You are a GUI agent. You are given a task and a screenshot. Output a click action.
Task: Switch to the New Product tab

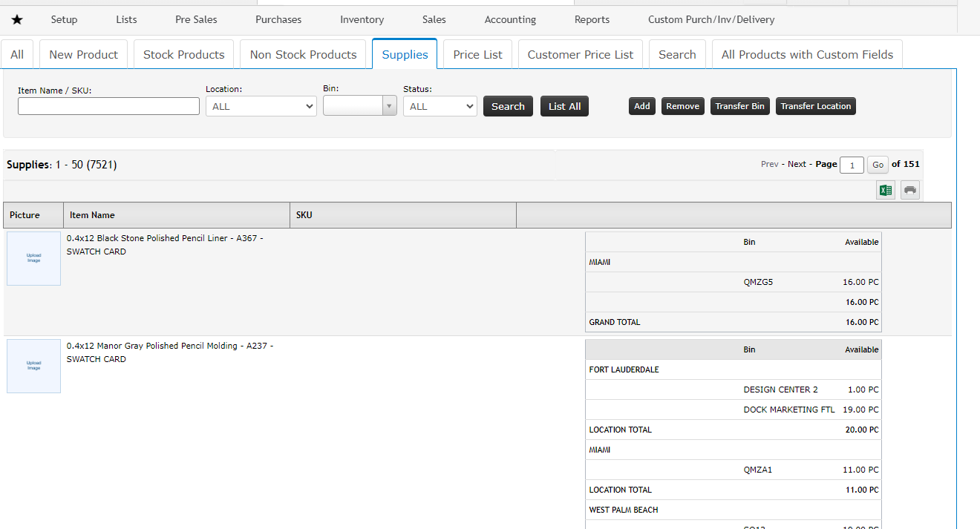83,54
